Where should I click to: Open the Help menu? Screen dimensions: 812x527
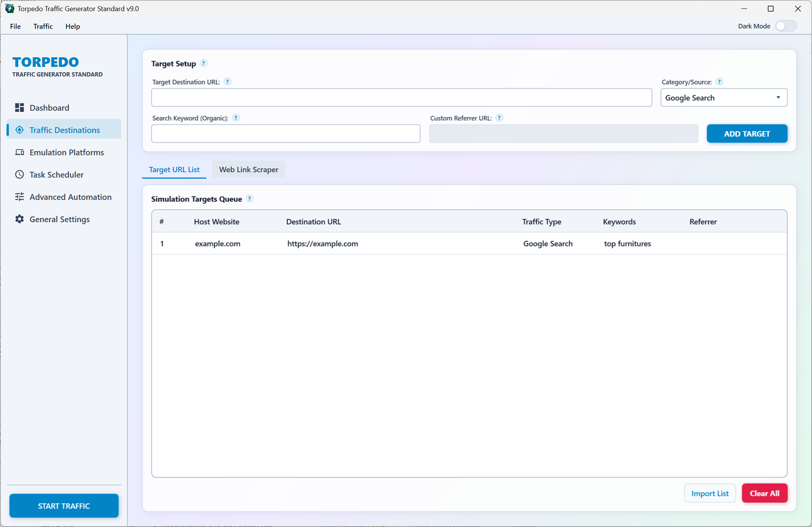tap(73, 26)
